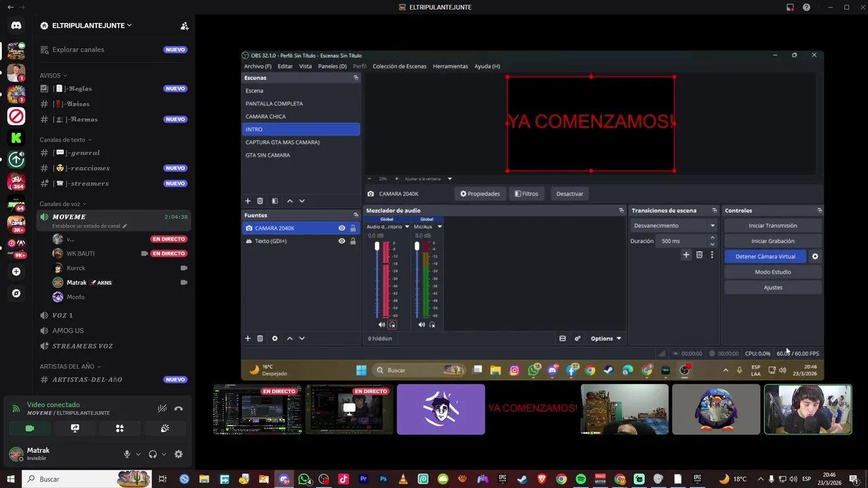Remove transition with trash icon
This screenshot has height=488, width=868.
point(699,255)
